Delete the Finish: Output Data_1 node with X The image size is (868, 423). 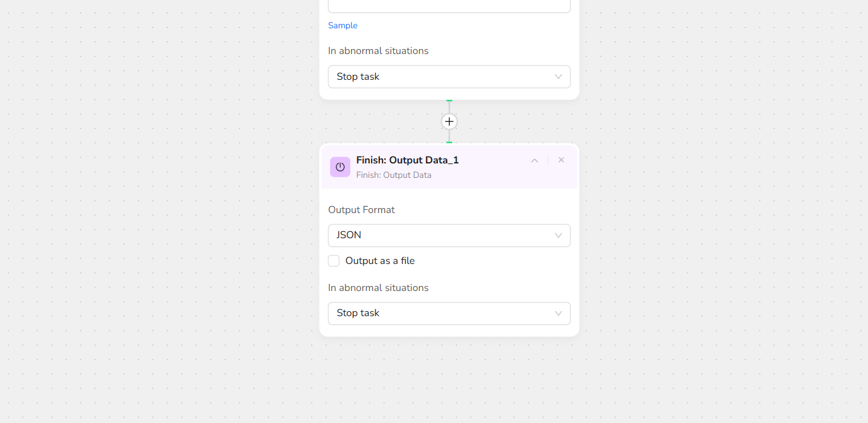[x=561, y=160]
